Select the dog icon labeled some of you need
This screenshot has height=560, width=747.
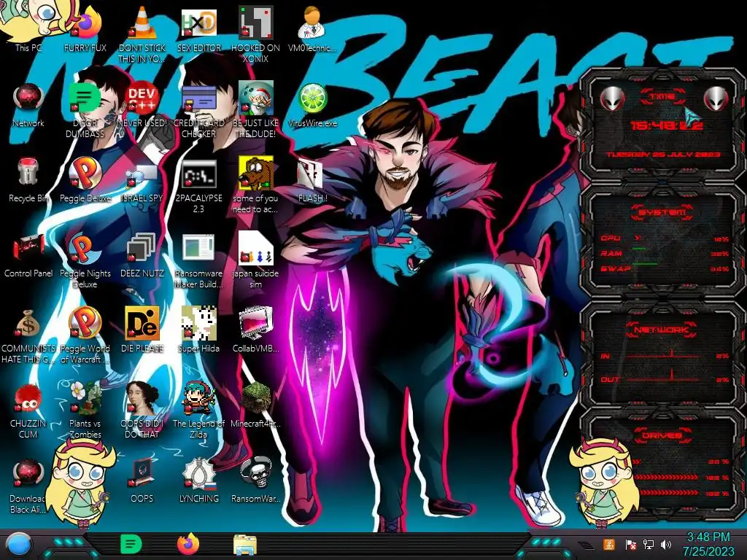(x=256, y=184)
